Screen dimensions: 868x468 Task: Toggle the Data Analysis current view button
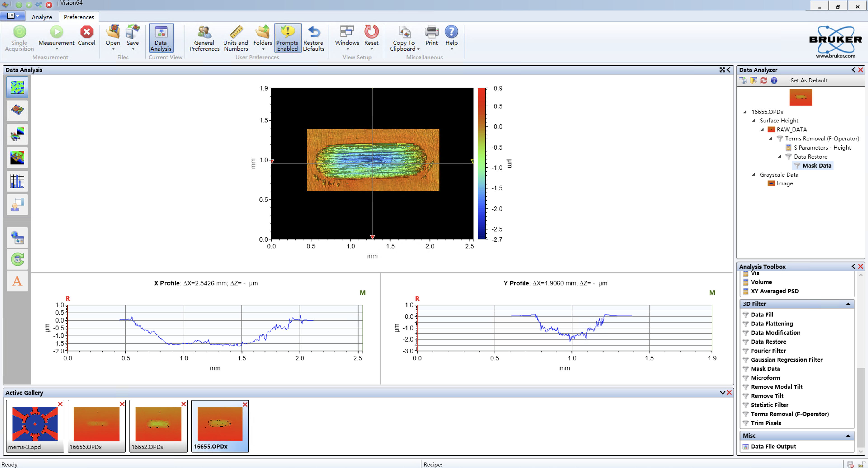[161, 38]
